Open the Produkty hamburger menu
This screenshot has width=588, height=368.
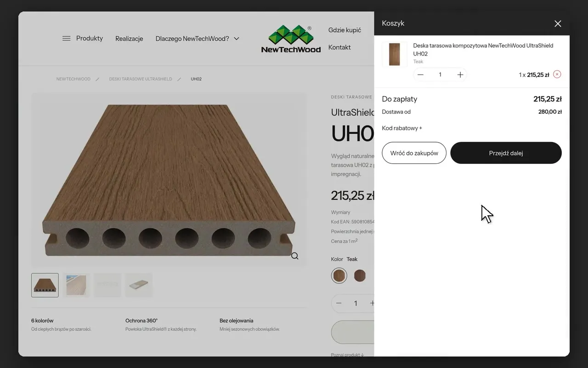tap(83, 38)
